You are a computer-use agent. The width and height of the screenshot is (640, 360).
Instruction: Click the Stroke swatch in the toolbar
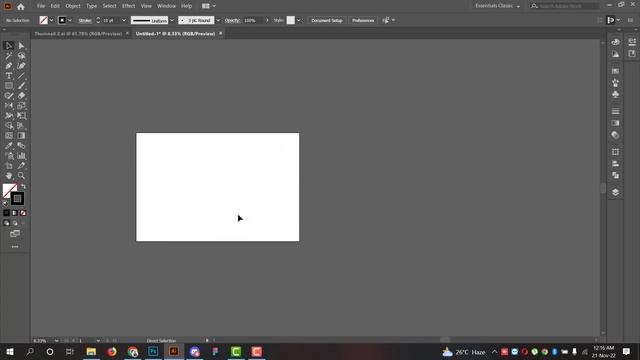coord(17,199)
